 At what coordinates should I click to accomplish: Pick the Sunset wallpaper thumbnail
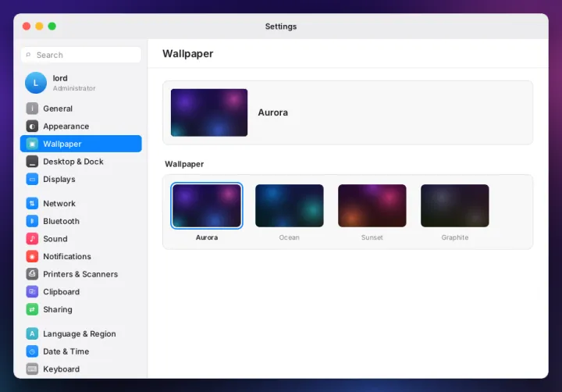pyautogui.click(x=372, y=205)
